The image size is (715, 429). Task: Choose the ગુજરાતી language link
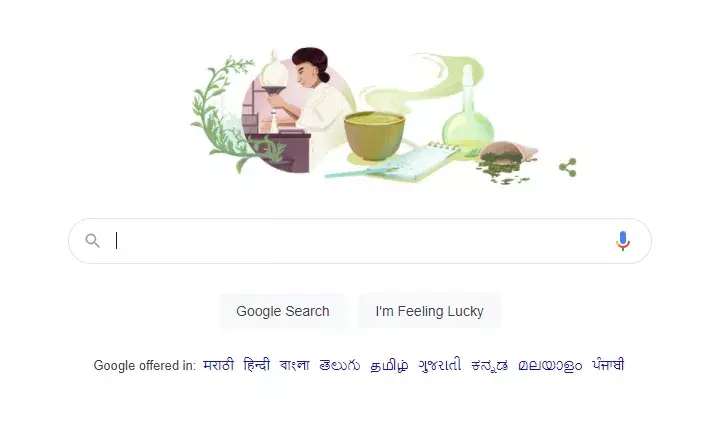[x=440, y=365]
